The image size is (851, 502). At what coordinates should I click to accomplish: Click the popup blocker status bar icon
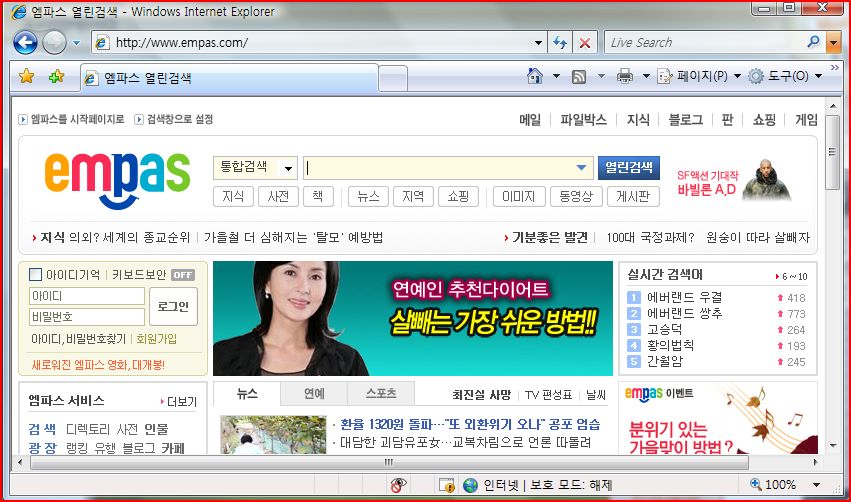click(398, 485)
